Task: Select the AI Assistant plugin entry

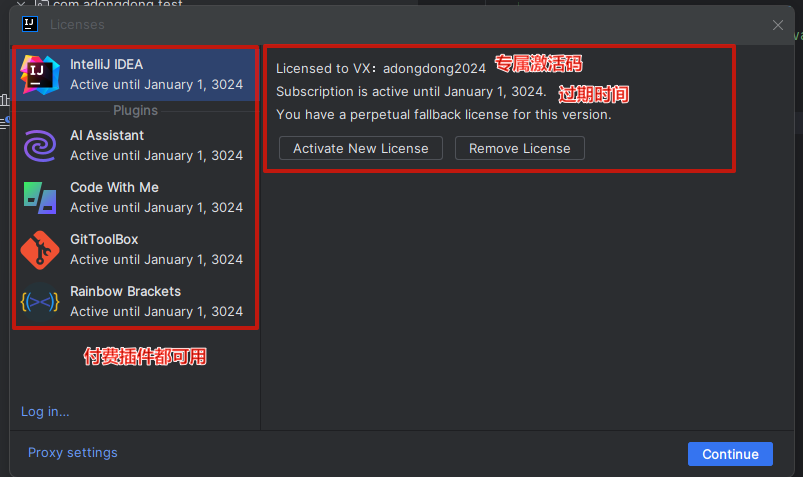Action: click(136, 146)
